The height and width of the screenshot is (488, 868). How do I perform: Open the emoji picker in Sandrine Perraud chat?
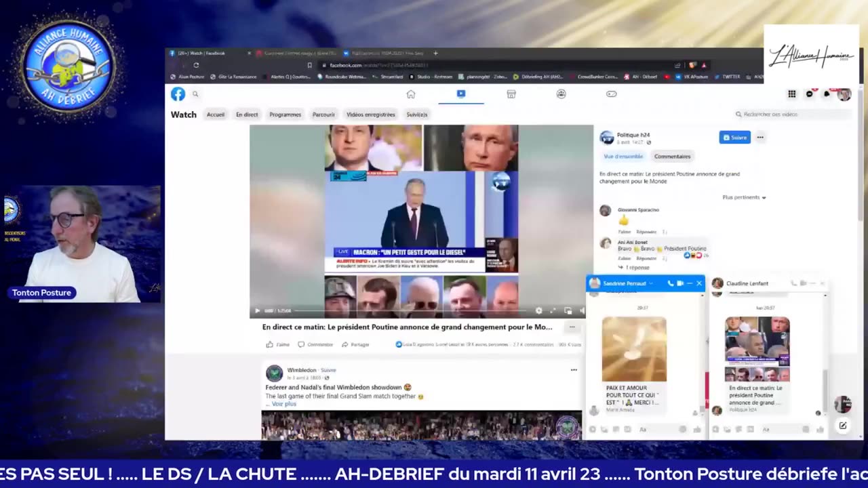(x=682, y=429)
